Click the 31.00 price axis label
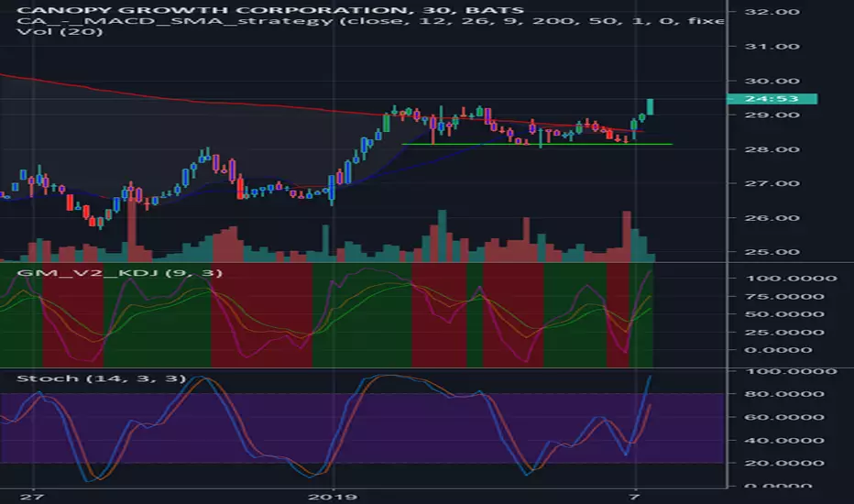This screenshot has height=504, width=854. (772, 47)
